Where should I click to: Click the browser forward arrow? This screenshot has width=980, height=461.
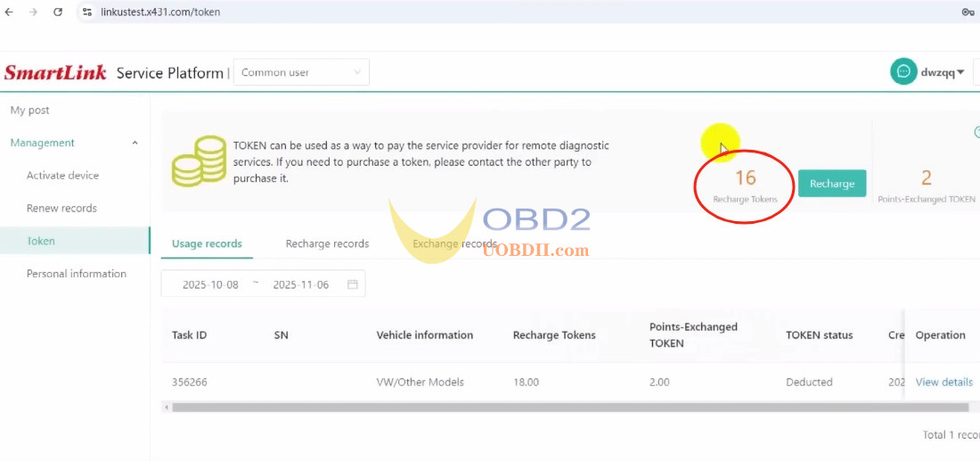coord(33,12)
